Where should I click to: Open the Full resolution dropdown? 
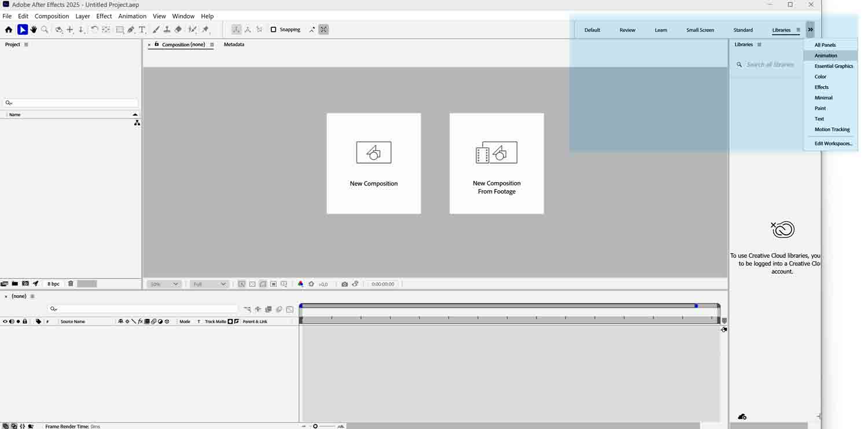point(209,284)
